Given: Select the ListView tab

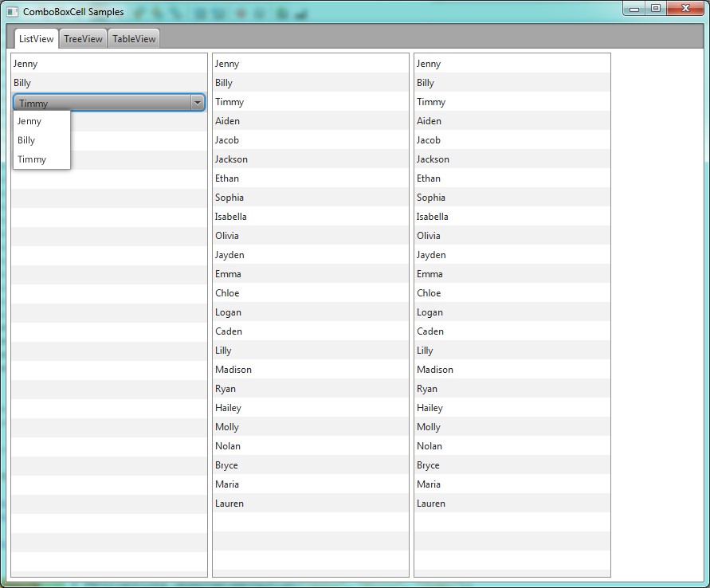Looking at the screenshot, I should tap(37, 39).
